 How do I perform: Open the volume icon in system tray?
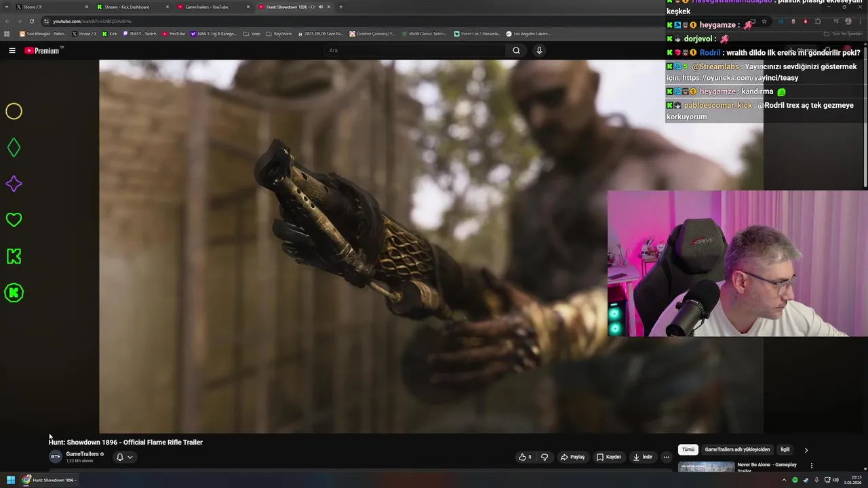click(835, 480)
